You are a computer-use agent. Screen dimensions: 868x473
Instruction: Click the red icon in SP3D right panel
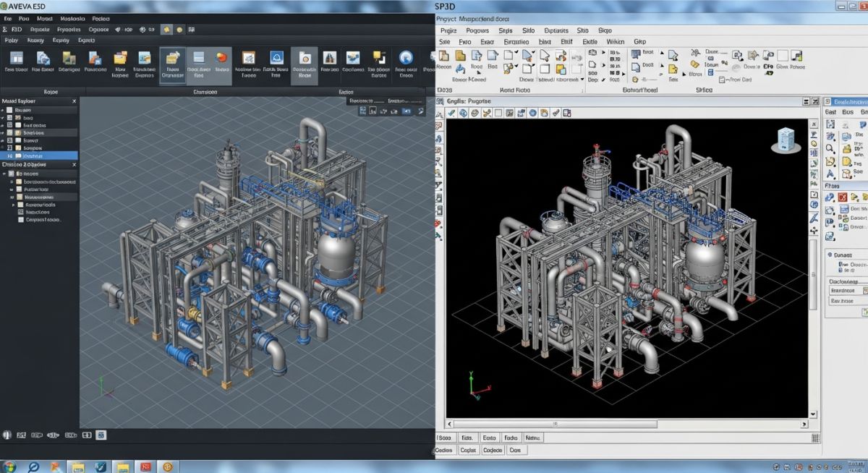point(842,196)
